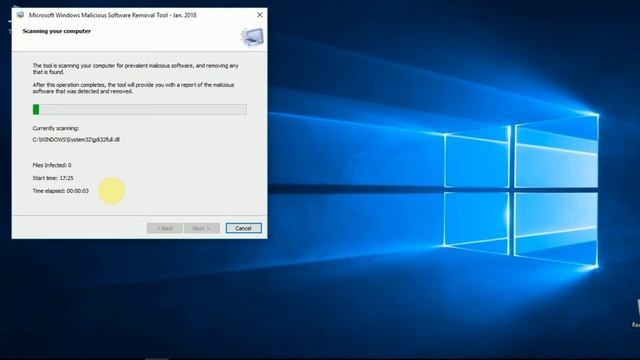The width and height of the screenshot is (640, 360).
Task: Click the window title 'Malicious Software Removal Tool'
Action: tap(113, 15)
